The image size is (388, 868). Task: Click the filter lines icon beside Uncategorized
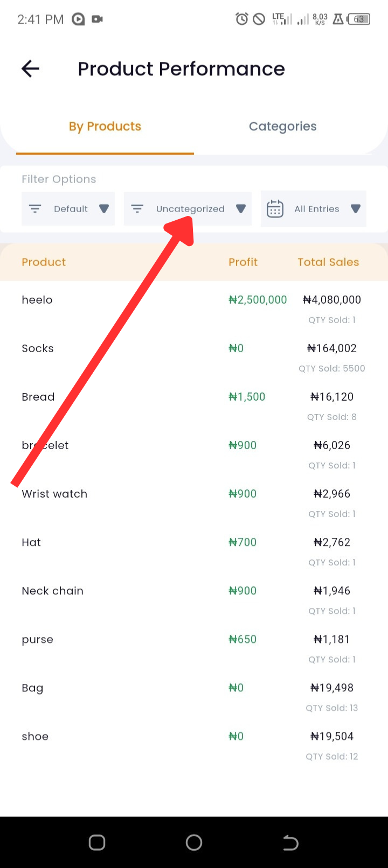coord(137,208)
